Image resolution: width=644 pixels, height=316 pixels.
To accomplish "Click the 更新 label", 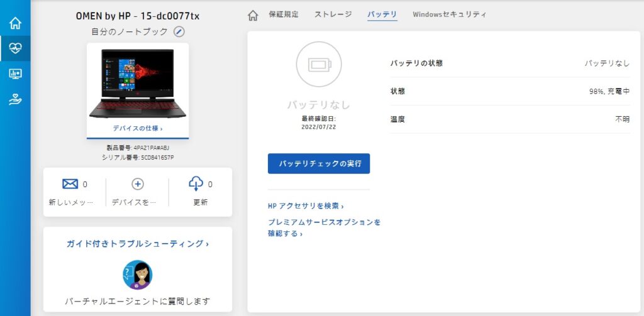I will (x=201, y=202).
